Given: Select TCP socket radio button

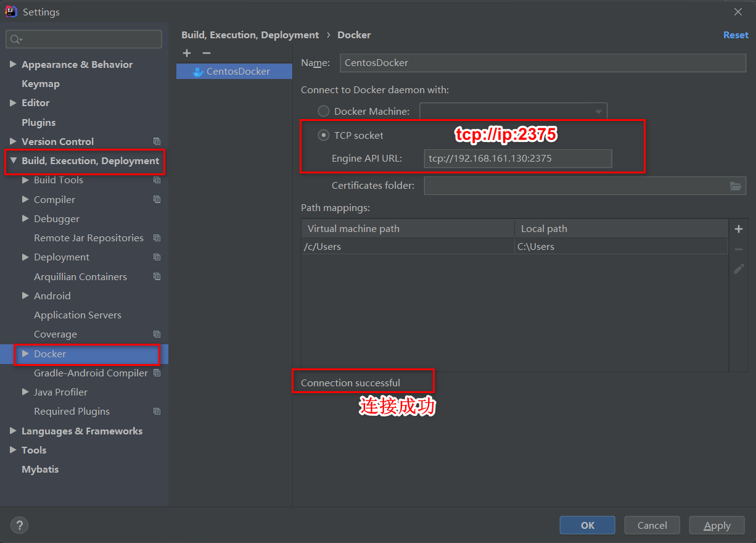Looking at the screenshot, I should click(324, 135).
